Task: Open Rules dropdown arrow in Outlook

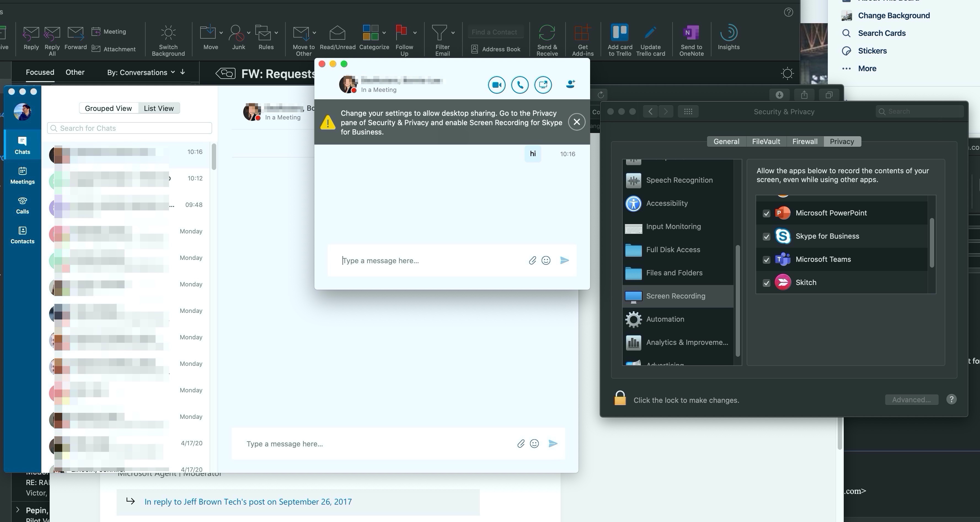Action: (x=276, y=33)
